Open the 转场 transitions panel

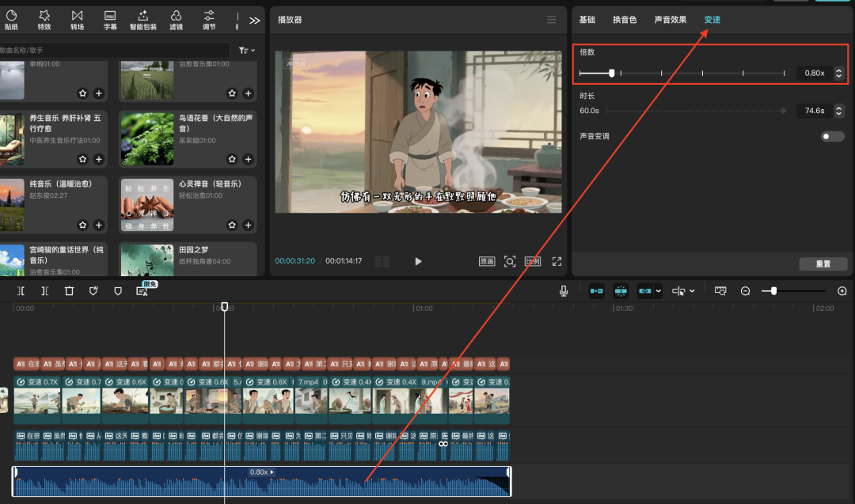pyautogui.click(x=77, y=19)
